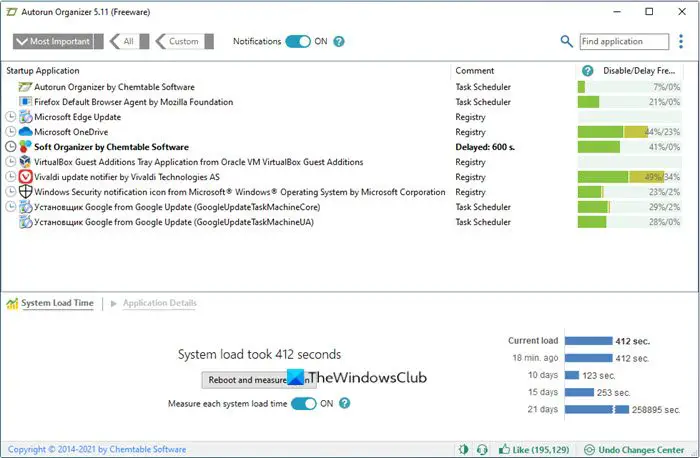Viewport: 700px width, 458px height.
Task: Open the three-dots options menu
Action: [x=681, y=42]
